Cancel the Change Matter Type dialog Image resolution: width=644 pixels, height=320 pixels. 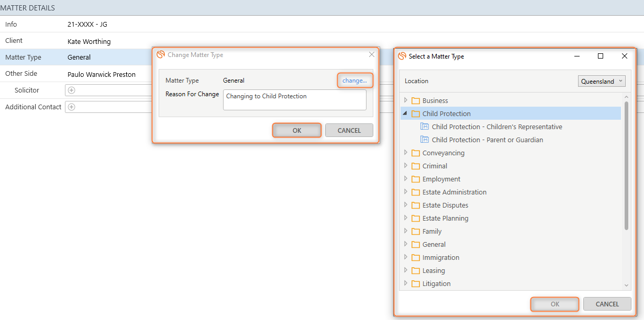tap(349, 130)
